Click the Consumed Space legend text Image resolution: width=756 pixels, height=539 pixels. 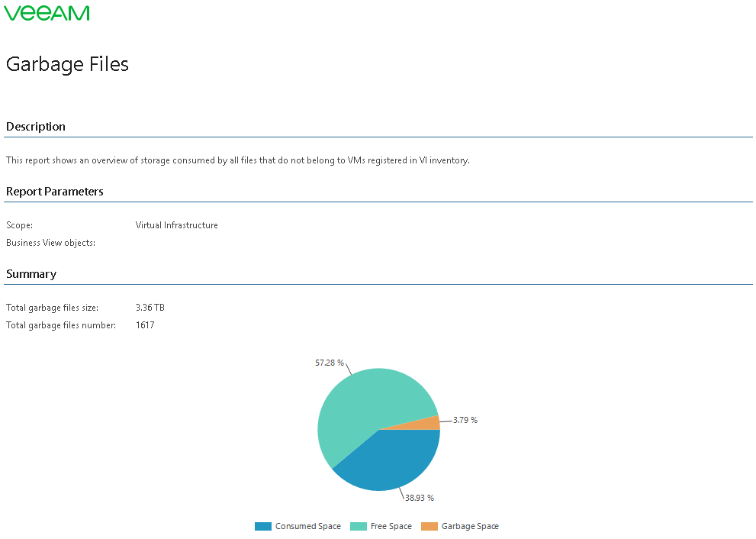(x=308, y=526)
